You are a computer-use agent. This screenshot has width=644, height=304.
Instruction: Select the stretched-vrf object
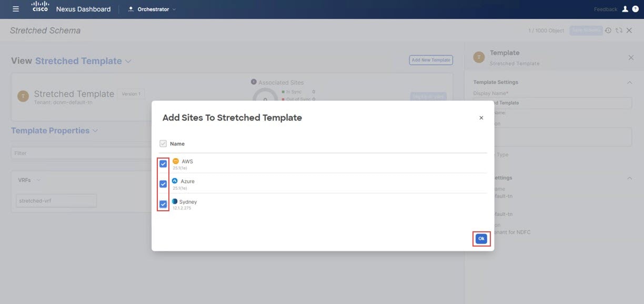coord(56,201)
